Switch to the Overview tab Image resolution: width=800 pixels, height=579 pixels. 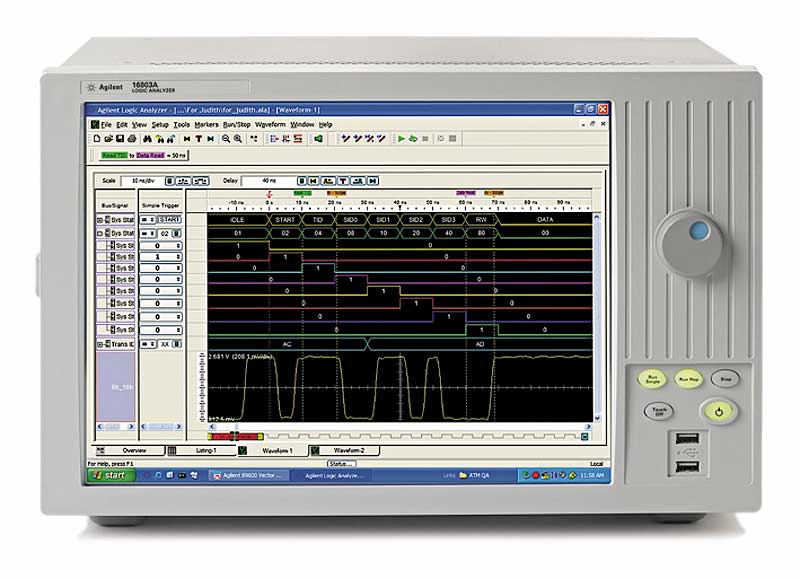point(130,450)
